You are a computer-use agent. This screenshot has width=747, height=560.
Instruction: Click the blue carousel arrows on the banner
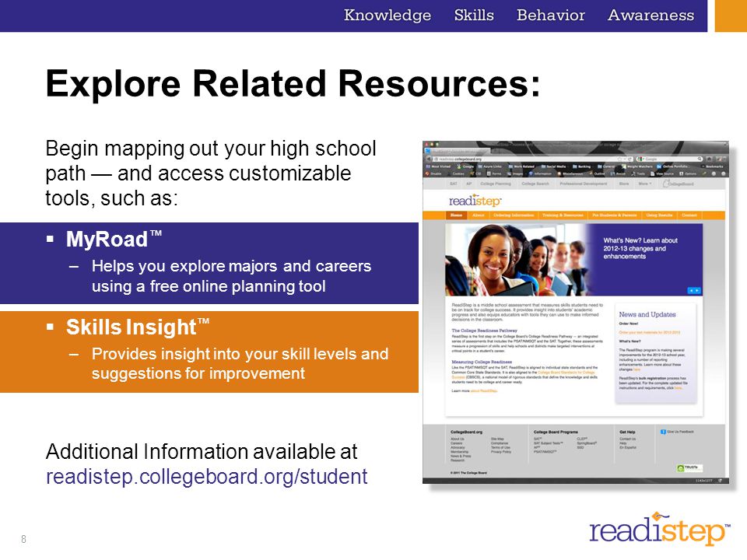click(x=693, y=290)
